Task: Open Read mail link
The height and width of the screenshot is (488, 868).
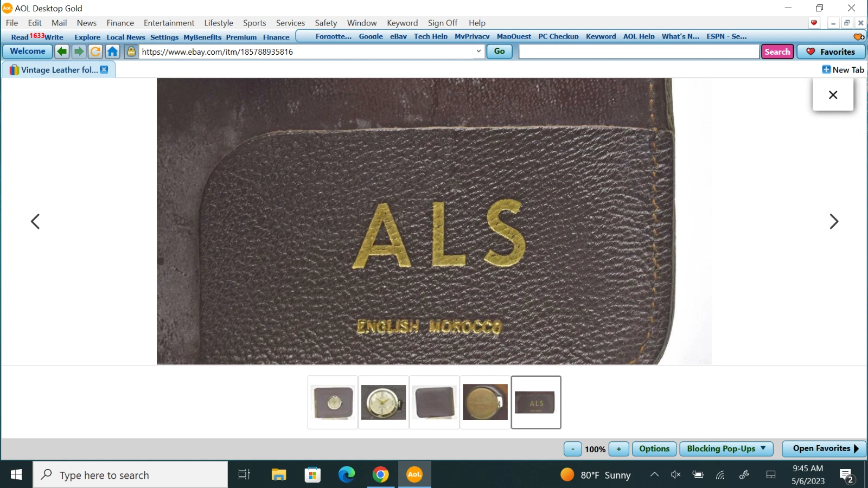Action: [x=20, y=37]
